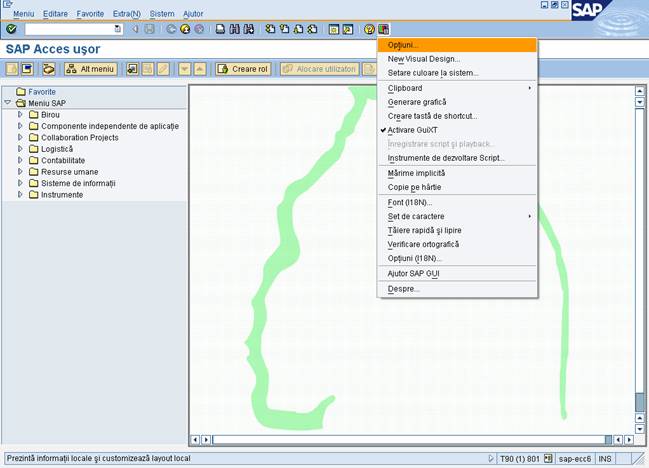Choose Despre... menu entry
The image size is (649, 468).
coord(457,289)
